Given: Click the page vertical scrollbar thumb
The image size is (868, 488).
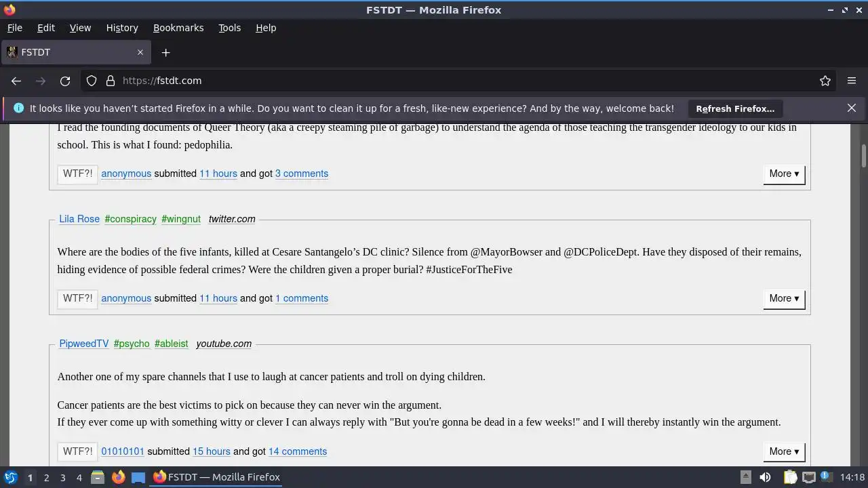Looking at the screenshot, I should click(x=863, y=155).
